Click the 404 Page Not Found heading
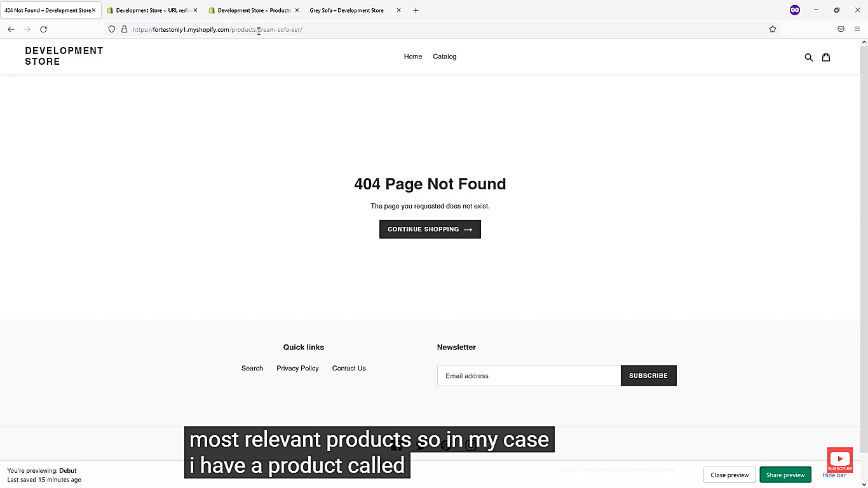868x488 pixels. (x=430, y=184)
